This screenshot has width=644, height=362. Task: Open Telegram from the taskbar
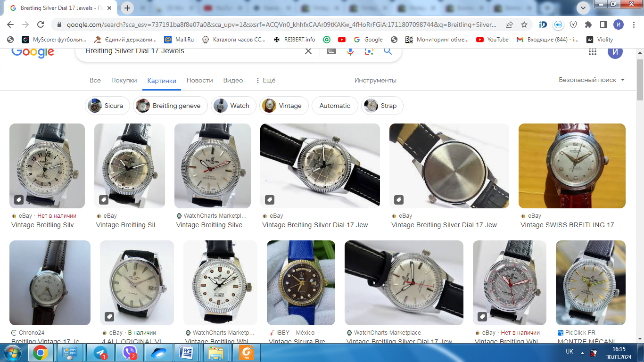pos(100,353)
